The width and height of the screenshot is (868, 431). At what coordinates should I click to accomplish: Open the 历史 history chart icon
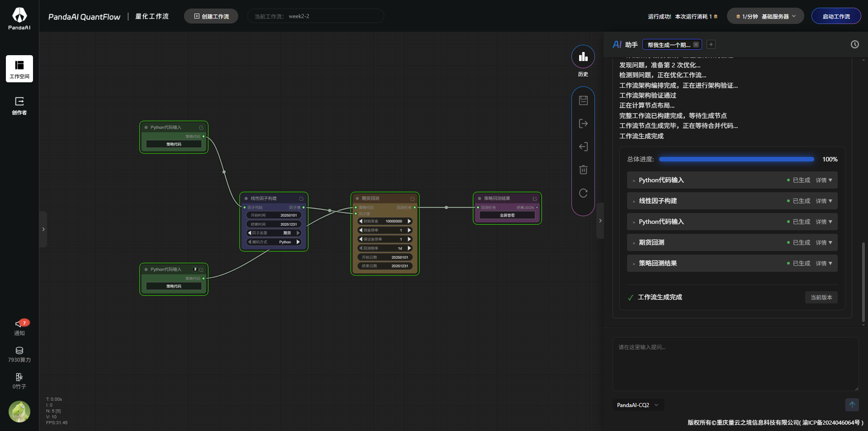(583, 57)
